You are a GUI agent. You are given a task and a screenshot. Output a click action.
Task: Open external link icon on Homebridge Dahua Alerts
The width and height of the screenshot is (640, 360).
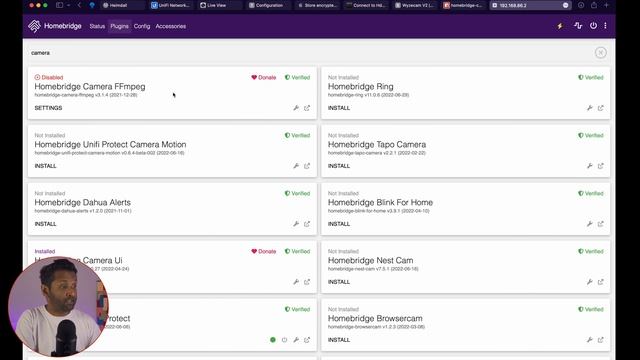coord(307,224)
